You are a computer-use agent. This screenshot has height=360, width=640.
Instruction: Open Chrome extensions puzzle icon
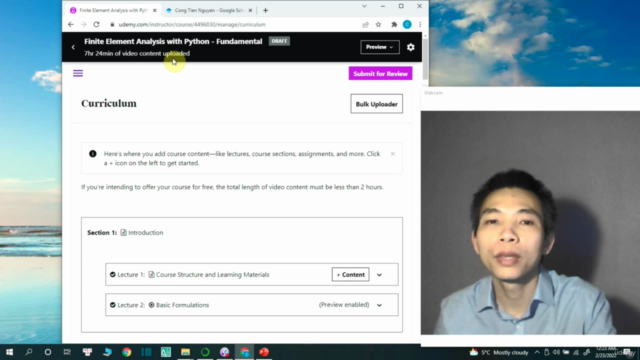pos(394,24)
